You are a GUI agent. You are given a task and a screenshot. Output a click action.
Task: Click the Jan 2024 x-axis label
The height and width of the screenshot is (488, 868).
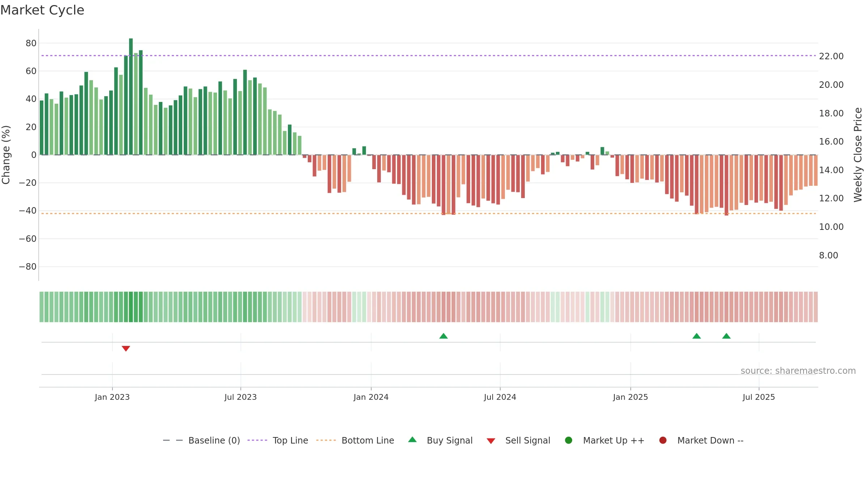coord(371,397)
